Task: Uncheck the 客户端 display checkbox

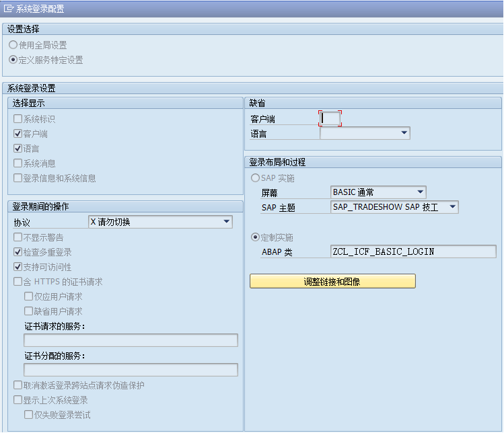Action: 17,134
